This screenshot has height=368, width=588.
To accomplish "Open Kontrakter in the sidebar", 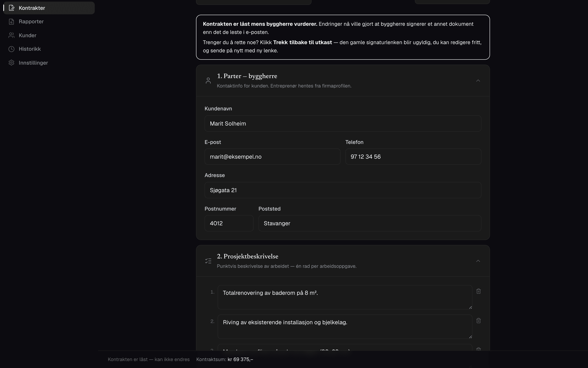I will point(49,8).
